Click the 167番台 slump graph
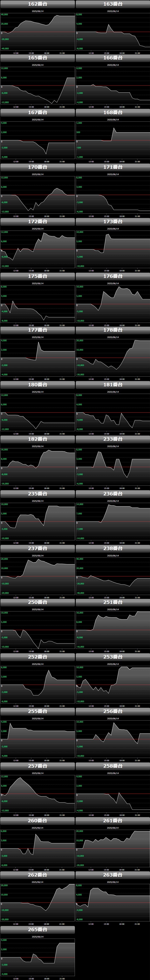This screenshot has width=150, height=980. tap(37, 140)
